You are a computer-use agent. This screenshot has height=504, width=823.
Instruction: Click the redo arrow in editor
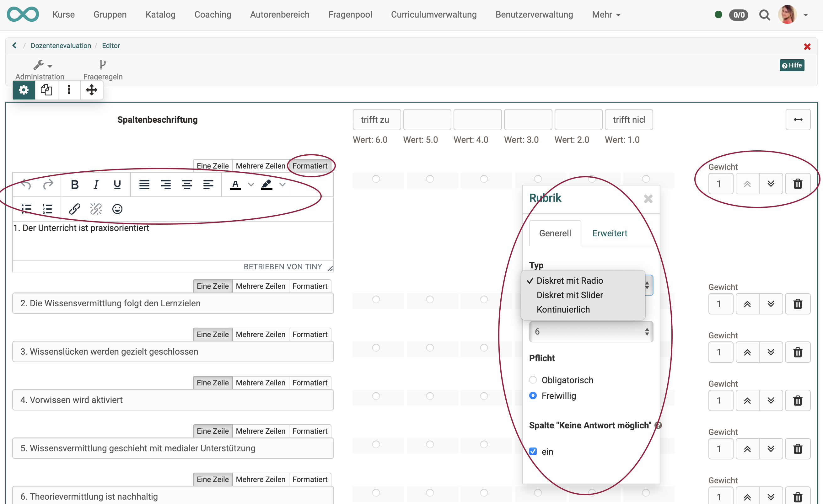(x=48, y=184)
